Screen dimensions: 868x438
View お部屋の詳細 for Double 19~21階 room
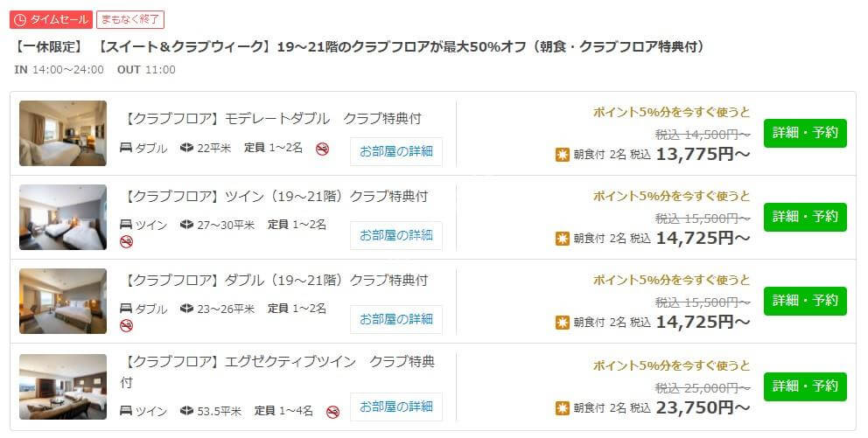point(396,320)
